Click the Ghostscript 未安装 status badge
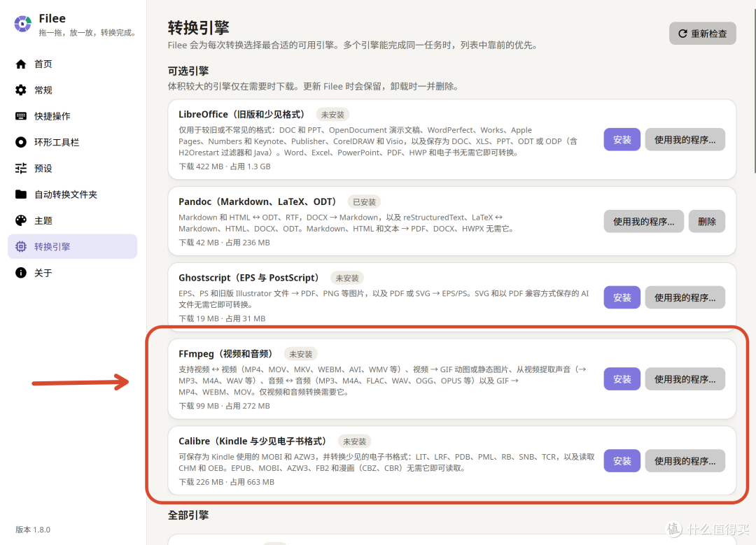 [347, 278]
